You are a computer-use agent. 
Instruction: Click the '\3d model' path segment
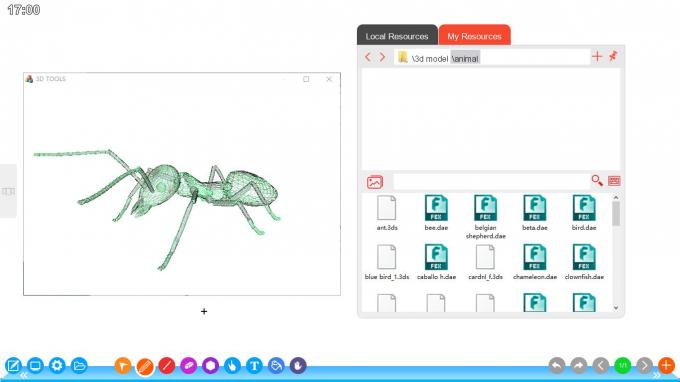[430, 59]
